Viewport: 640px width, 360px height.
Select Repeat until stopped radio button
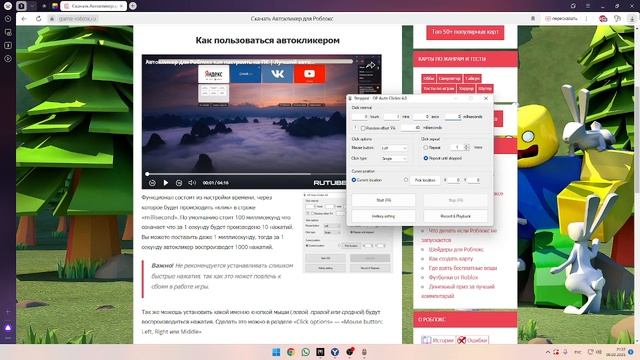pyautogui.click(x=426, y=158)
